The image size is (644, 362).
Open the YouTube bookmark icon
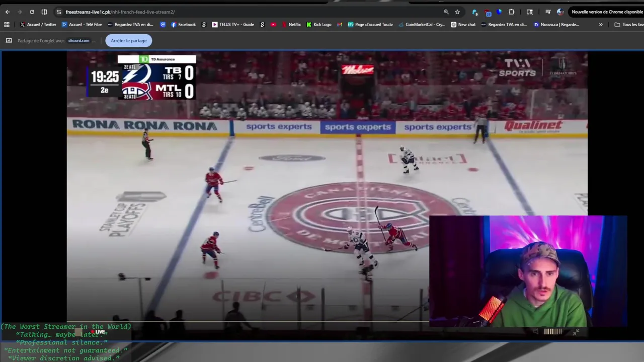pyautogui.click(x=273, y=24)
